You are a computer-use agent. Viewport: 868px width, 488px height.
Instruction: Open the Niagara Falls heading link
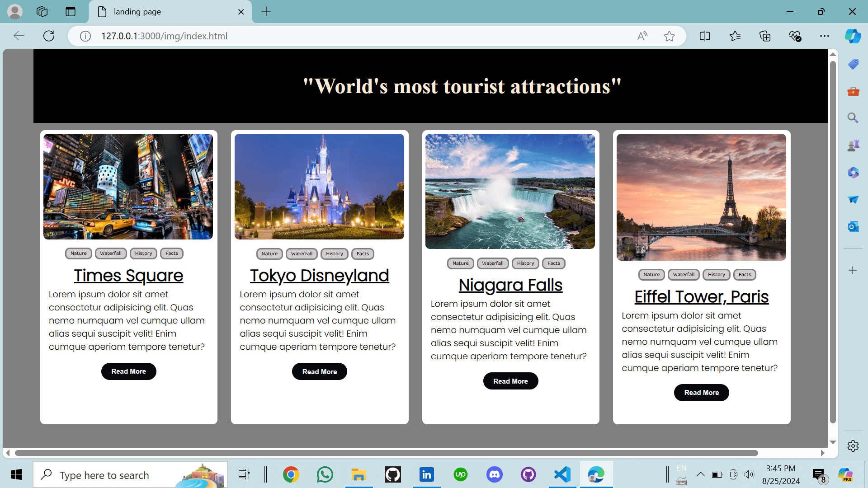coord(510,285)
